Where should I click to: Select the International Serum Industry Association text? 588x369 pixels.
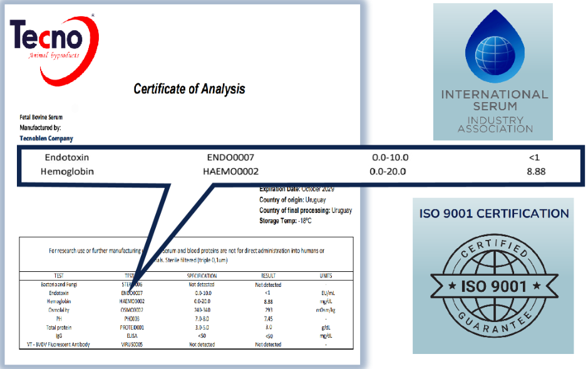coord(494,111)
